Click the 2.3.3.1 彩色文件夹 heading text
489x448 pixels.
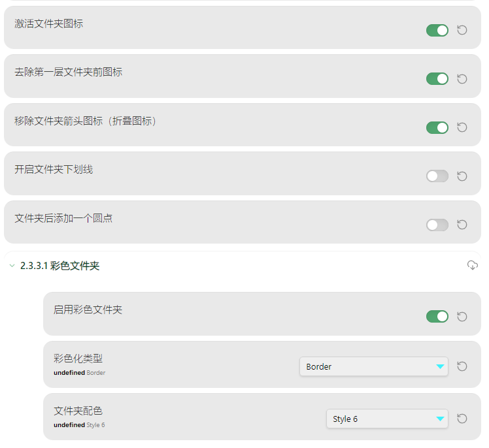point(59,266)
